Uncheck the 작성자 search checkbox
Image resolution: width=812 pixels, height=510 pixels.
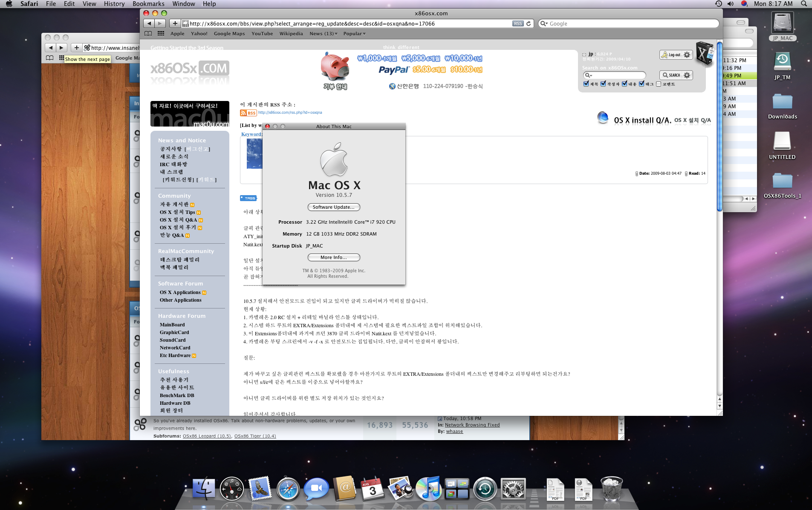pos(603,84)
